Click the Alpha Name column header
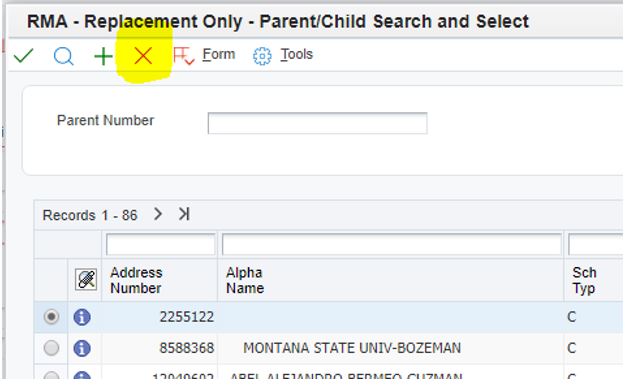Screen dimensions: 627x385 245,280
